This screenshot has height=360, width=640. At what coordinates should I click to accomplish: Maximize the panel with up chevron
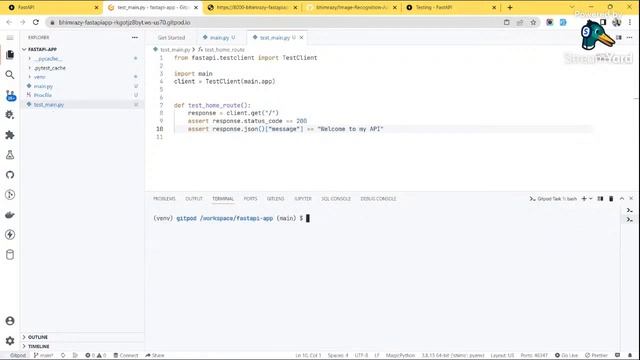coord(622,199)
